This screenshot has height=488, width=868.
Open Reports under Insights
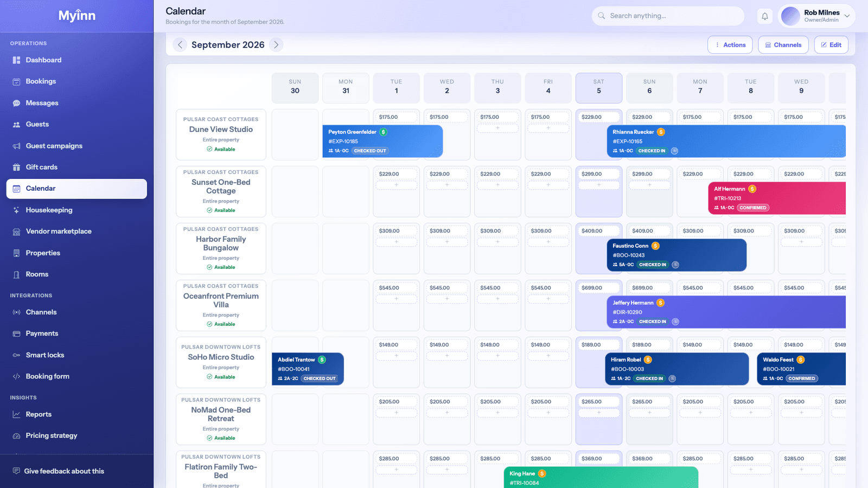tap(76, 414)
